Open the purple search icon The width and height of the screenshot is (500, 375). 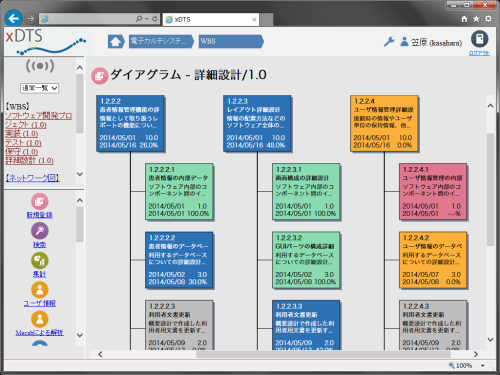(x=40, y=231)
